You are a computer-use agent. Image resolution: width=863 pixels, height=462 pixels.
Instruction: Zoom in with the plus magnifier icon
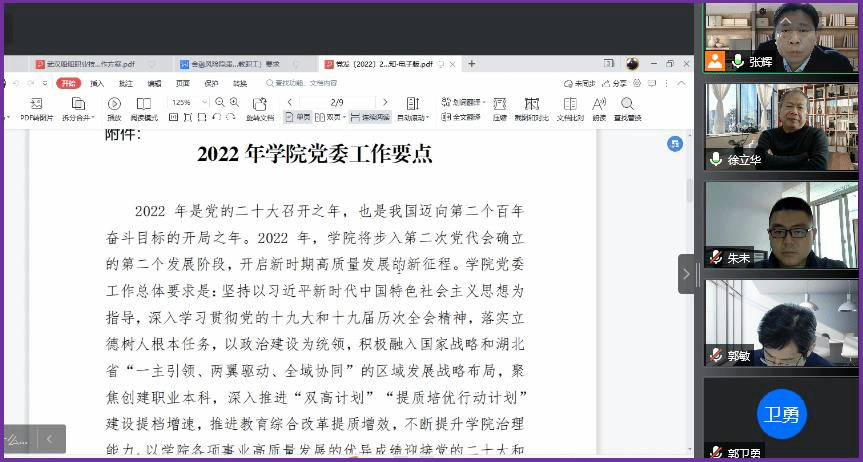tap(234, 102)
